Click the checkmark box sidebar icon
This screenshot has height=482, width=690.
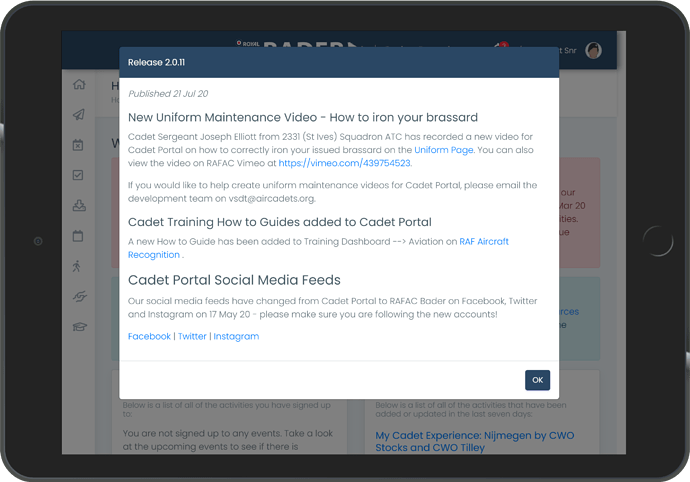click(x=78, y=175)
